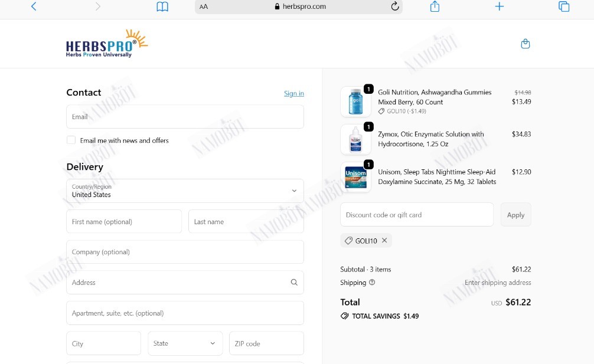Tap the Safari share icon
594x364 pixels.
tap(435, 6)
